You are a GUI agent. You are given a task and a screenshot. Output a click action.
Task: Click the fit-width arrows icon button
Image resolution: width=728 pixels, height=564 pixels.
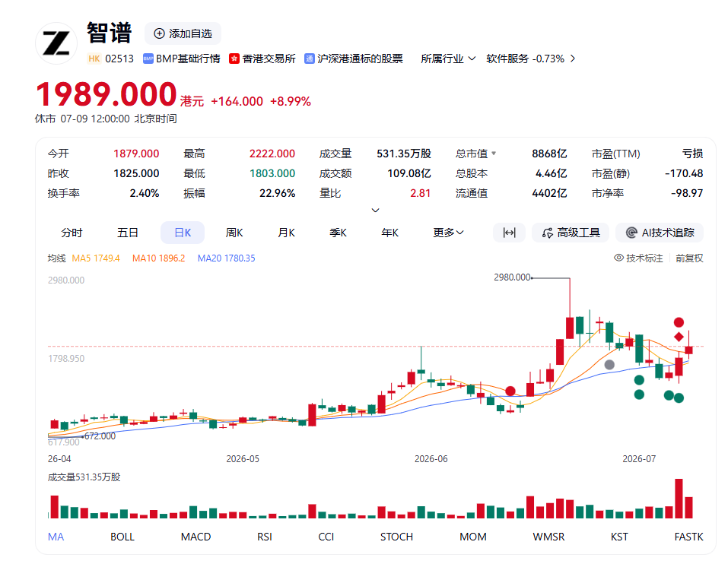click(510, 233)
